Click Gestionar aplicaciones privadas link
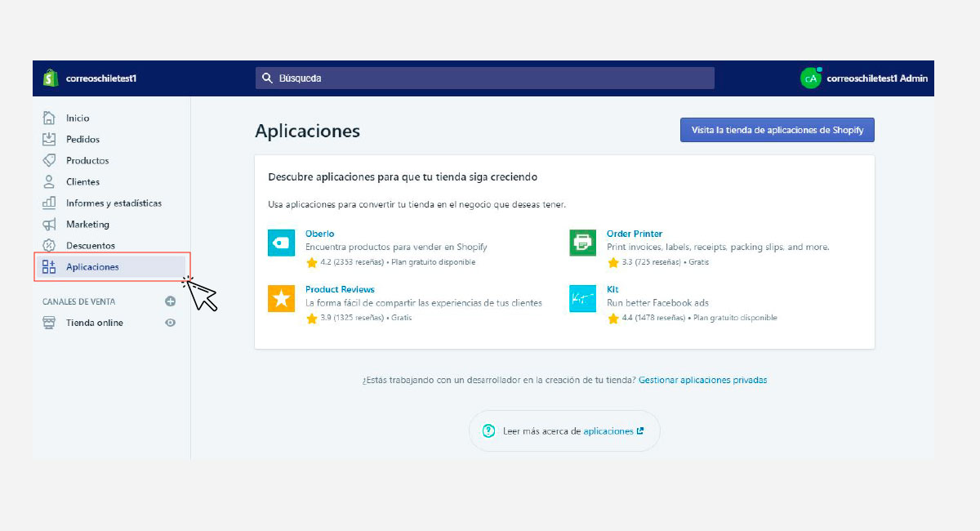The image size is (980, 531). coord(703,380)
